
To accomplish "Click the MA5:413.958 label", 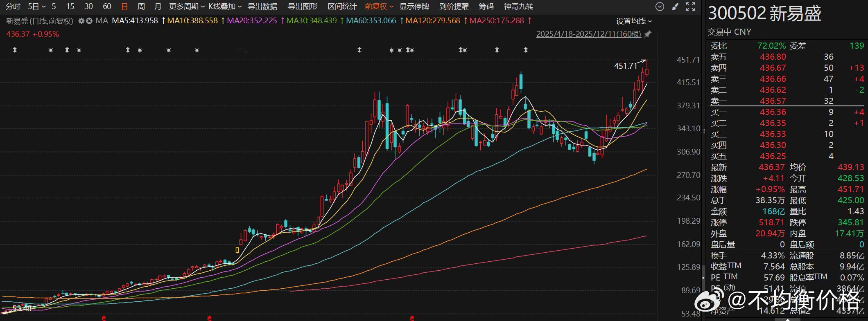I will 135,20.
